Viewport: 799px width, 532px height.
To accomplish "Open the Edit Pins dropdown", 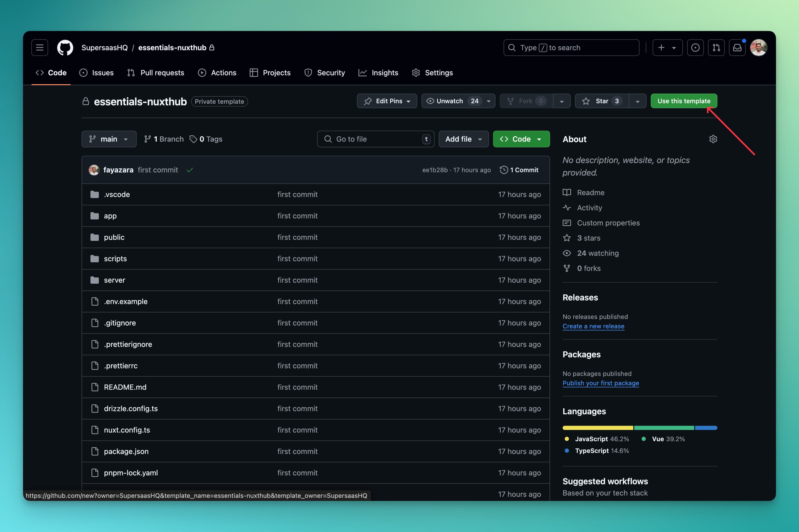I will click(387, 101).
